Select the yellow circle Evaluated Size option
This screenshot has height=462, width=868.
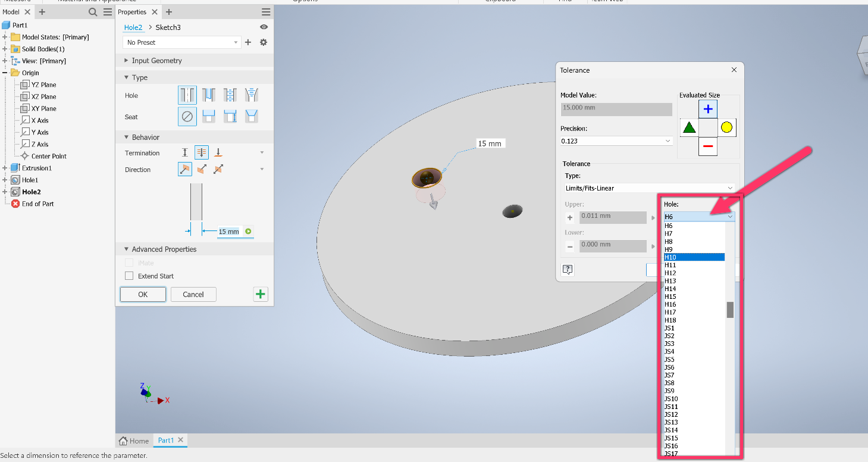pyautogui.click(x=726, y=127)
